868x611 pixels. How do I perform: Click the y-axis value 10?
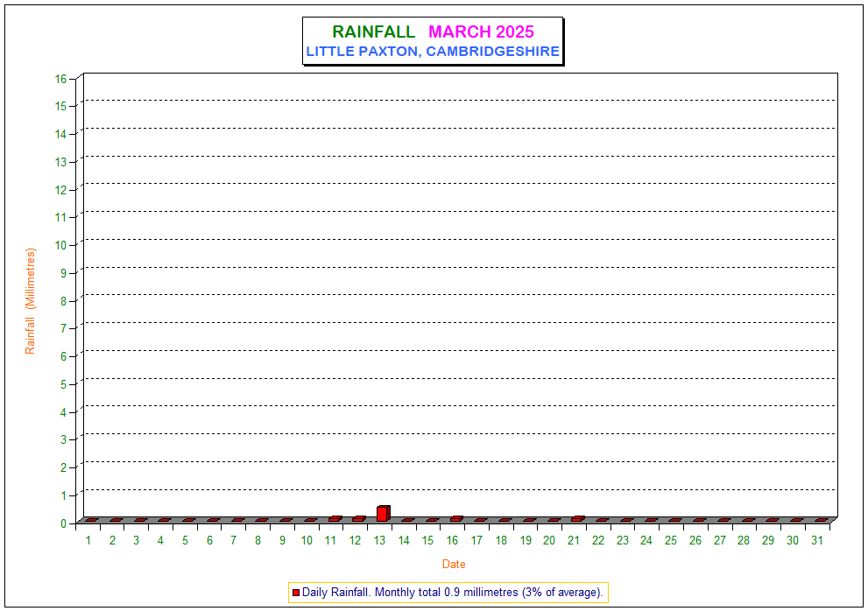pos(60,245)
